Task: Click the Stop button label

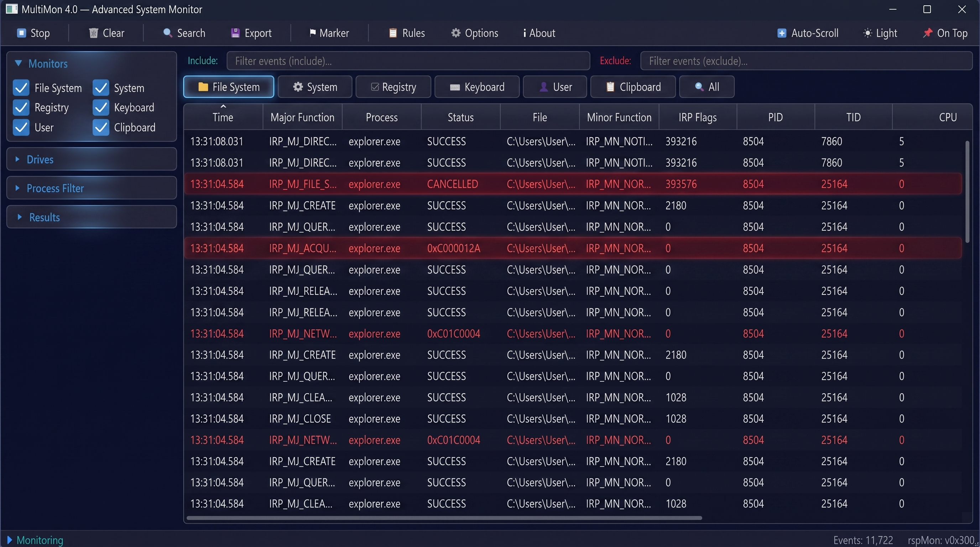Action: 40,33
